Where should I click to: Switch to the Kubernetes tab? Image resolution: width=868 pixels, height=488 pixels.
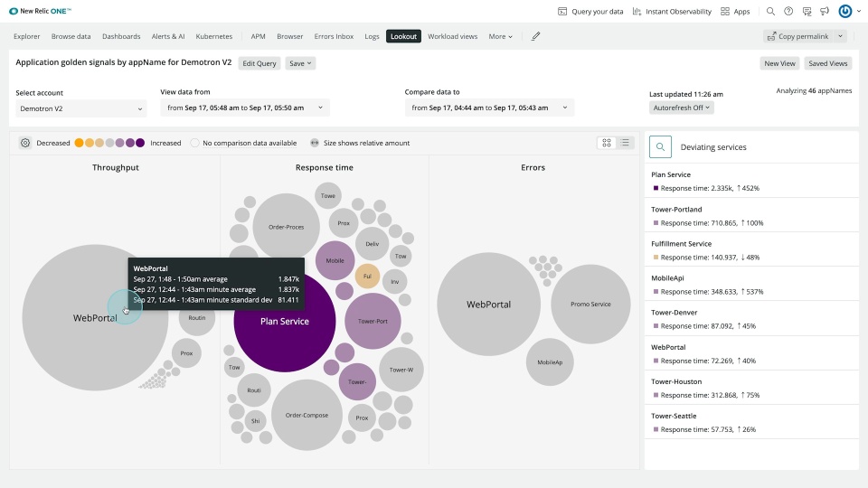click(x=213, y=36)
